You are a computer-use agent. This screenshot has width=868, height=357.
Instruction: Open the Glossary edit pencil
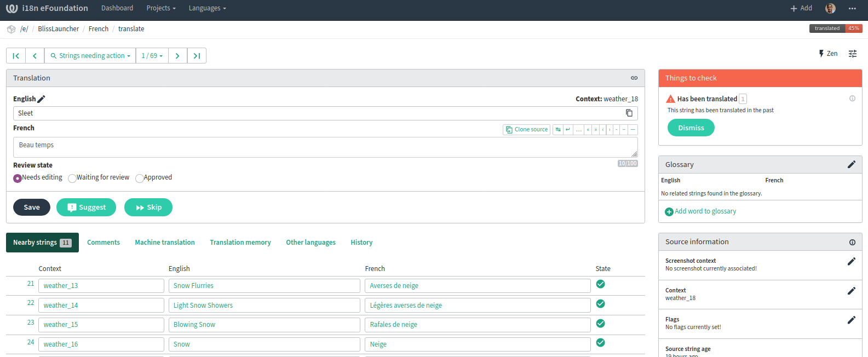(851, 164)
